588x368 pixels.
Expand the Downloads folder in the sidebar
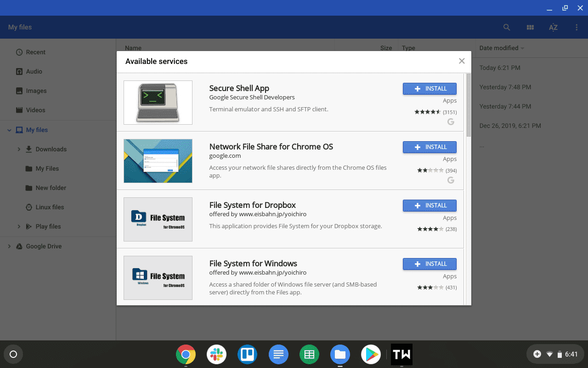tap(19, 149)
